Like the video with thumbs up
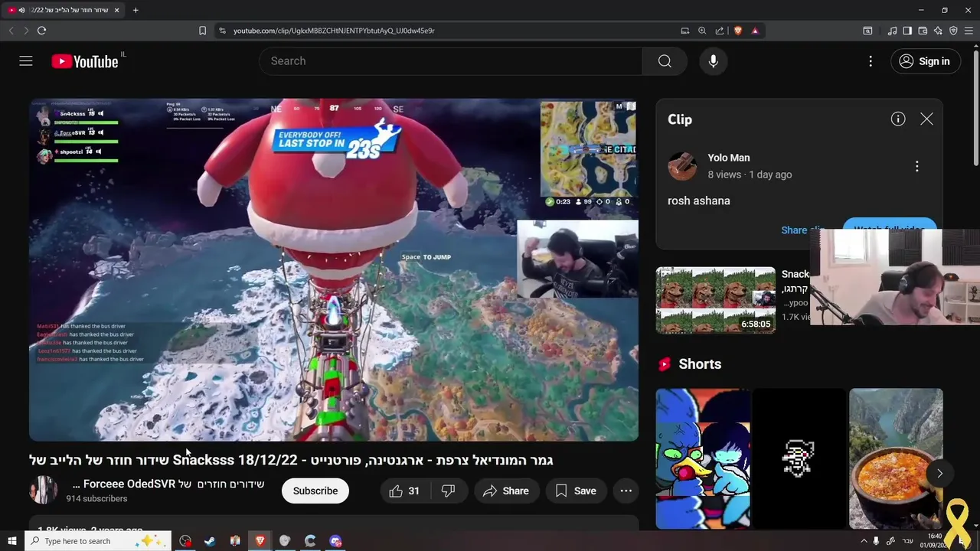This screenshot has width=980, height=551. (404, 491)
